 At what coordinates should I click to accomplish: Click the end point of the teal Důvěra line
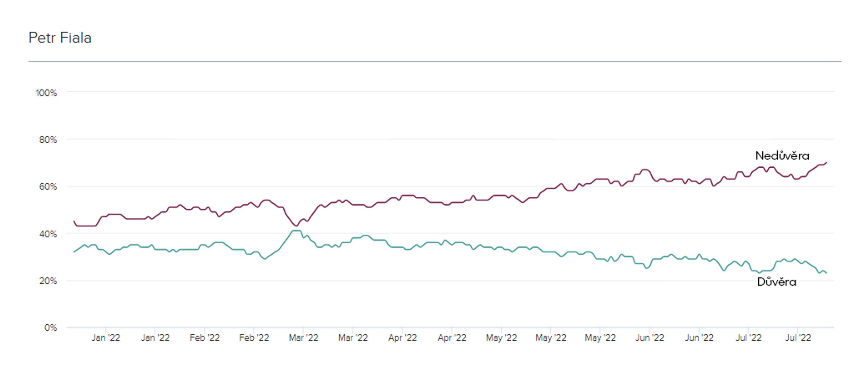(826, 273)
